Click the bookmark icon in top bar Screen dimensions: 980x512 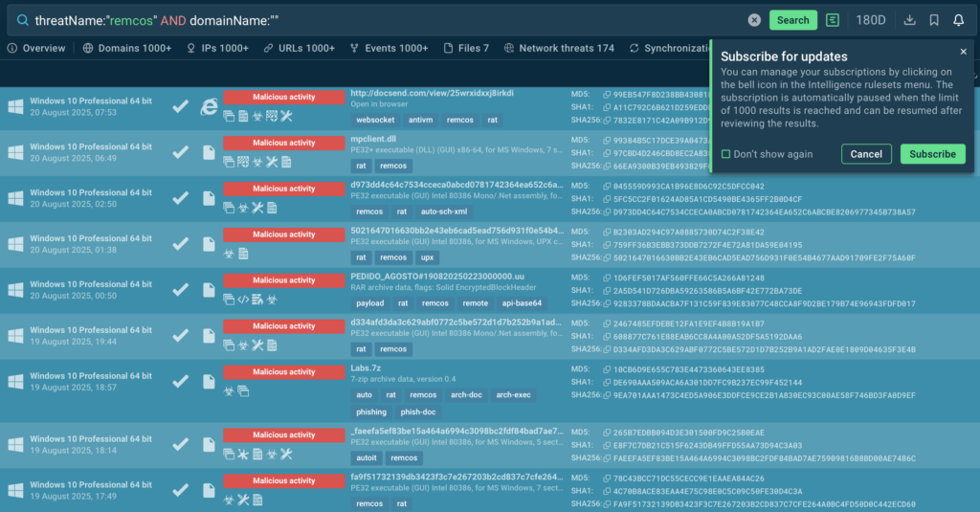pos(934,20)
